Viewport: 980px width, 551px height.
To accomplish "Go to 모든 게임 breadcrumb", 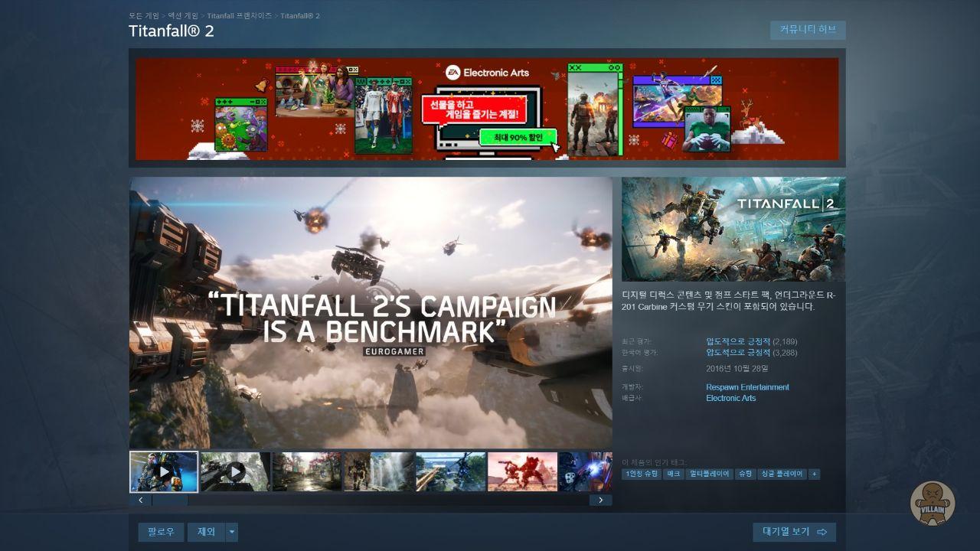I will tap(144, 15).
